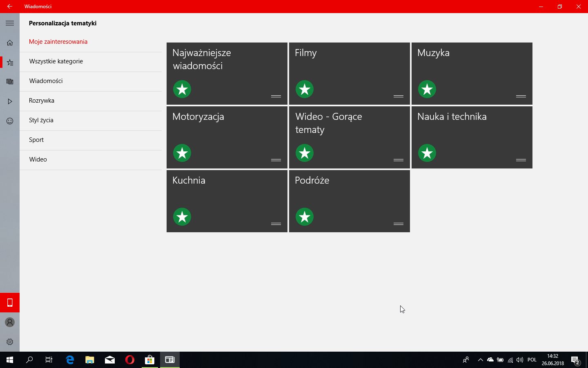Toggle star on the Filmy tile
The width and height of the screenshot is (588, 368).
(305, 89)
